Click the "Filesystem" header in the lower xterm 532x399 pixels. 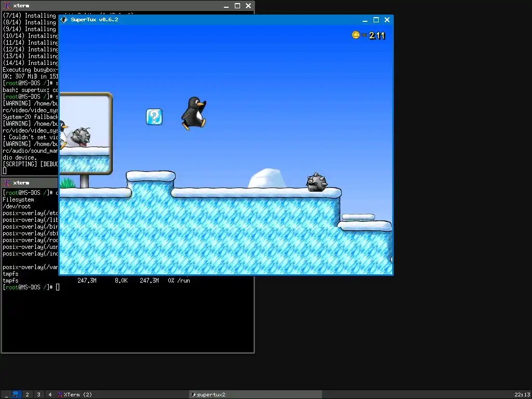18,199
